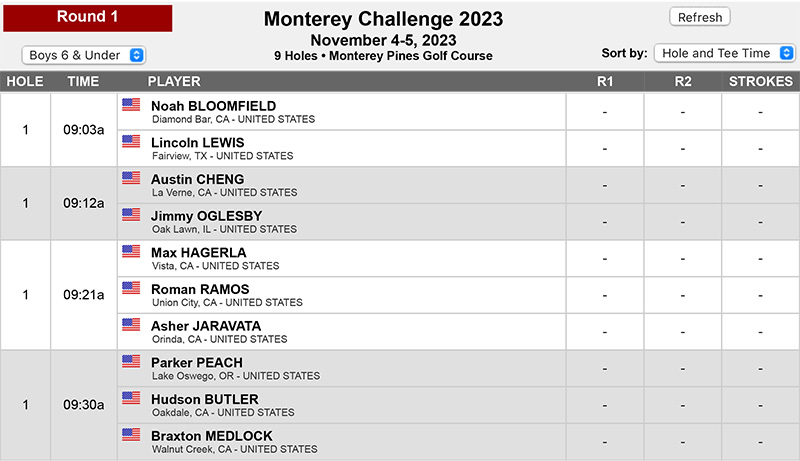The width and height of the screenshot is (800, 461).
Task: Click the flag beside Max HAGERLA
Action: click(131, 251)
